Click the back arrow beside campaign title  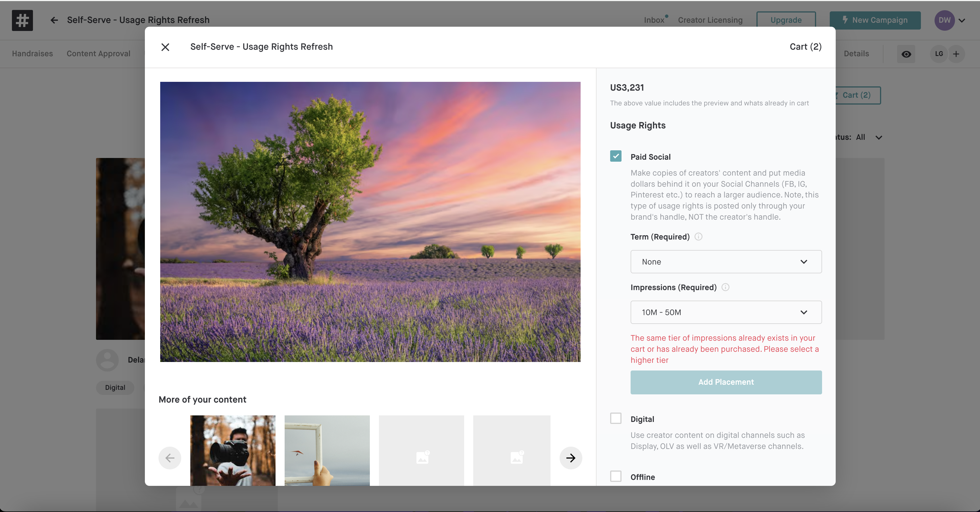click(x=54, y=20)
